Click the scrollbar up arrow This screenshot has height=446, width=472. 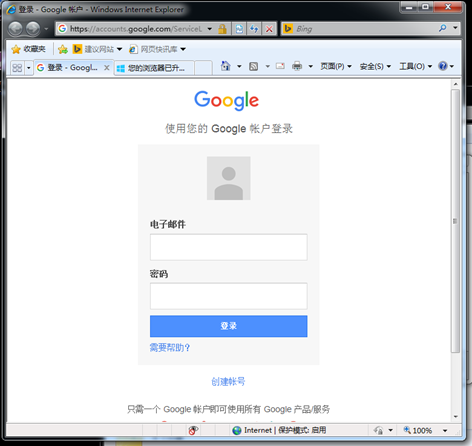point(455,84)
